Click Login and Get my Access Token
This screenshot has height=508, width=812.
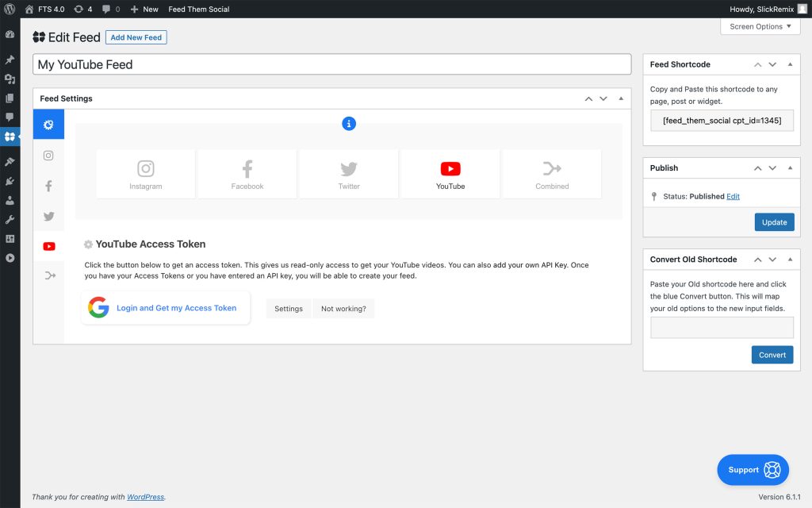(x=166, y=308)
